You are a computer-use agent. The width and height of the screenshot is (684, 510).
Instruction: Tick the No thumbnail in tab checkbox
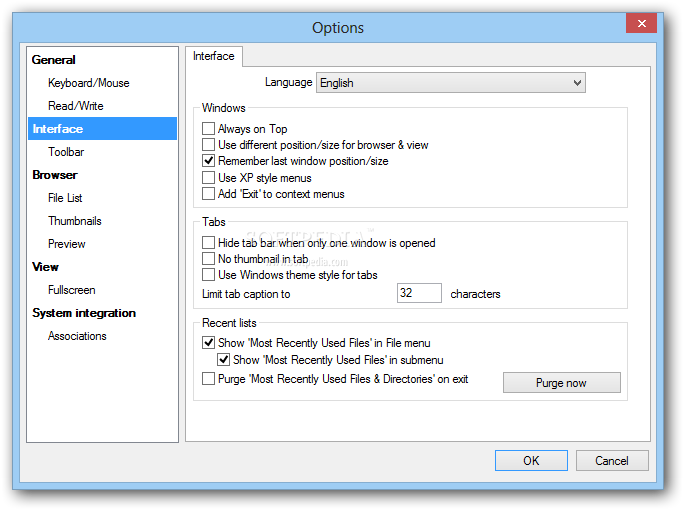coord(208,259)
